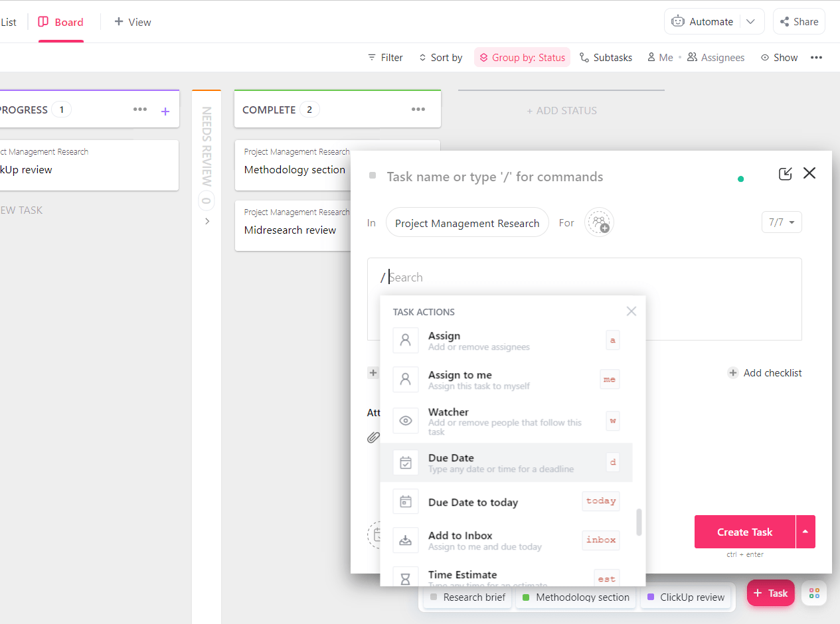Click the 'inbox' shortcut badge
840x624 pixels.
click(x=601, y=540)
